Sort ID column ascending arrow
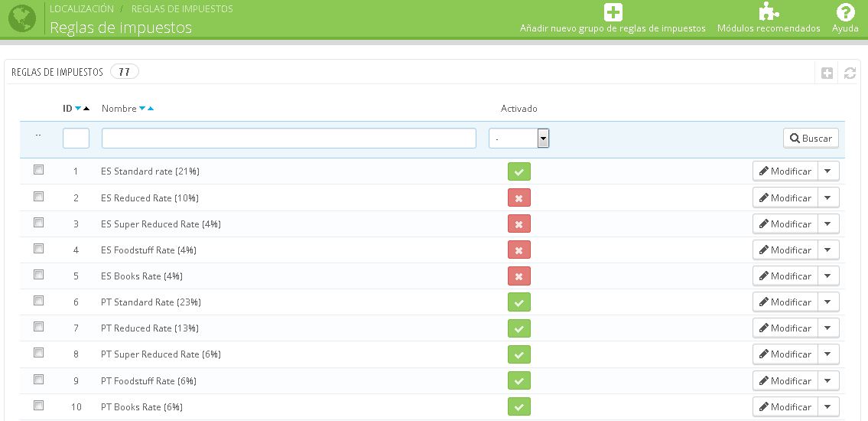The height and width of the screenshot is (421, 868). coord(86,109)
